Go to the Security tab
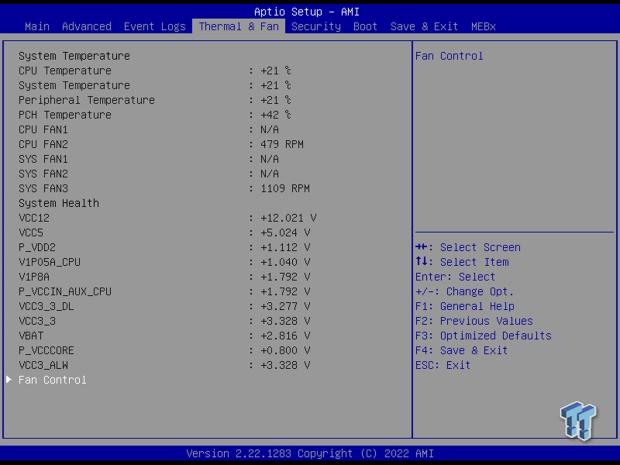Viewport: 620px width, 465px height. click(x=316, y=26)
